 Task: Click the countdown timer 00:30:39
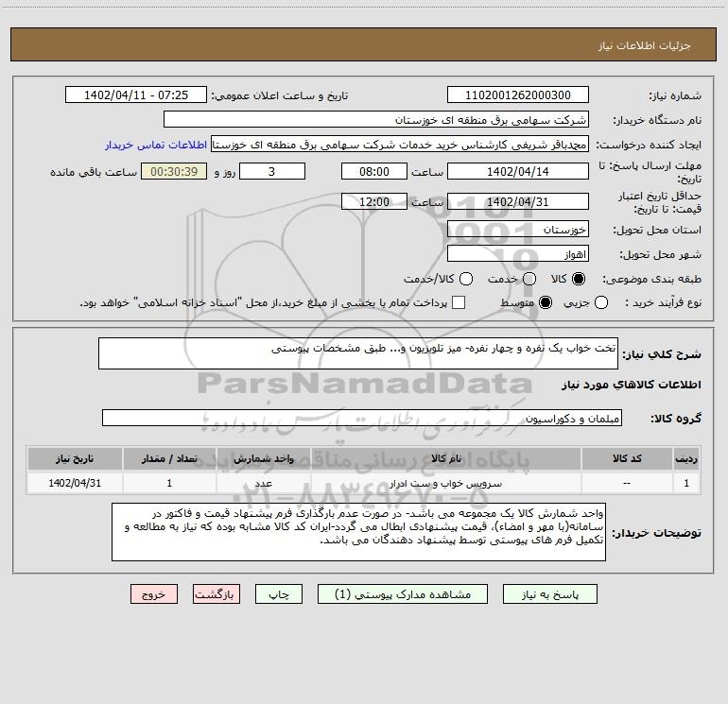[174, 171]
